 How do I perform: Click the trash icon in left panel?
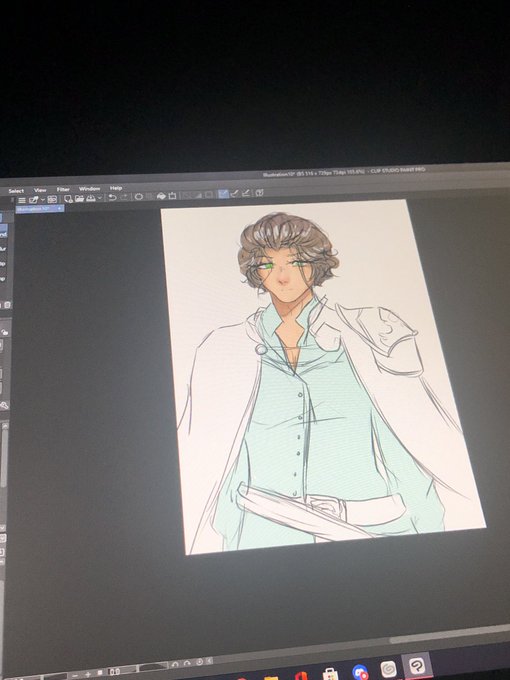click(x=7, y=305)
